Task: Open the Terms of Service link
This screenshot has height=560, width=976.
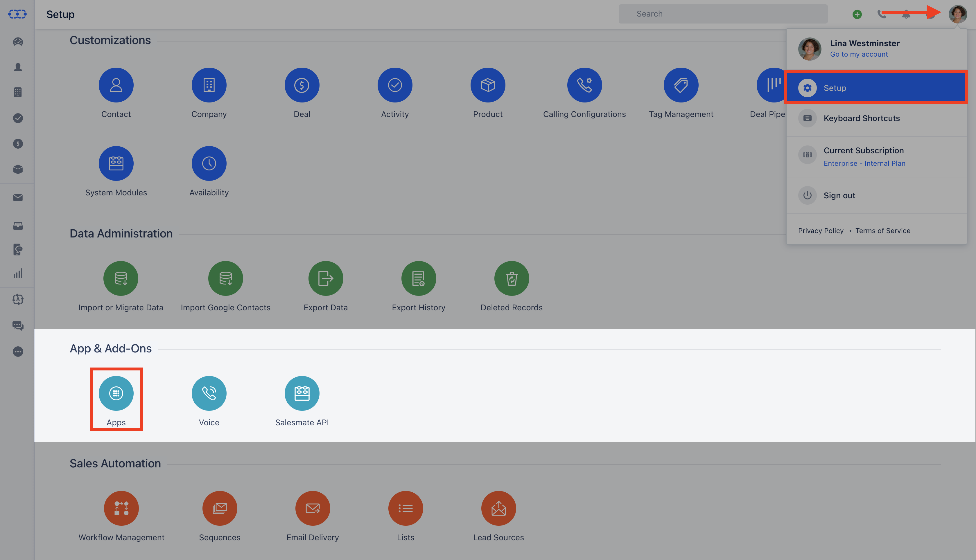Action: (882, 231)
